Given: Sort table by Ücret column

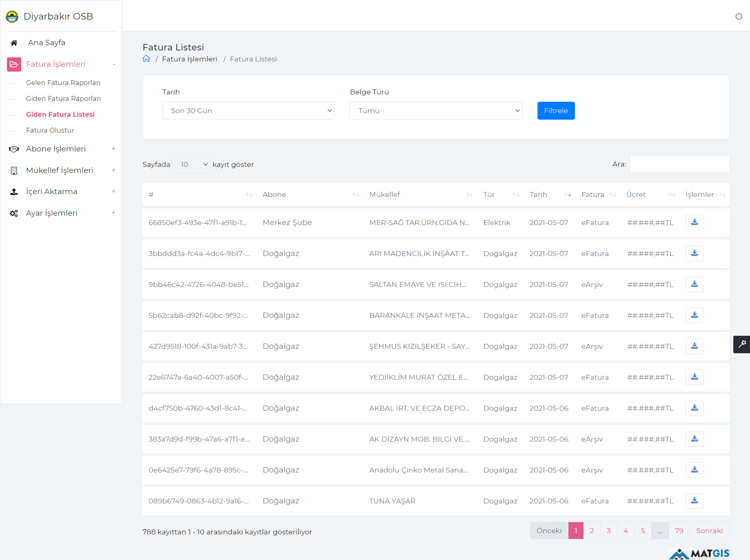Looking at the screenshot, I should point(650,195).
